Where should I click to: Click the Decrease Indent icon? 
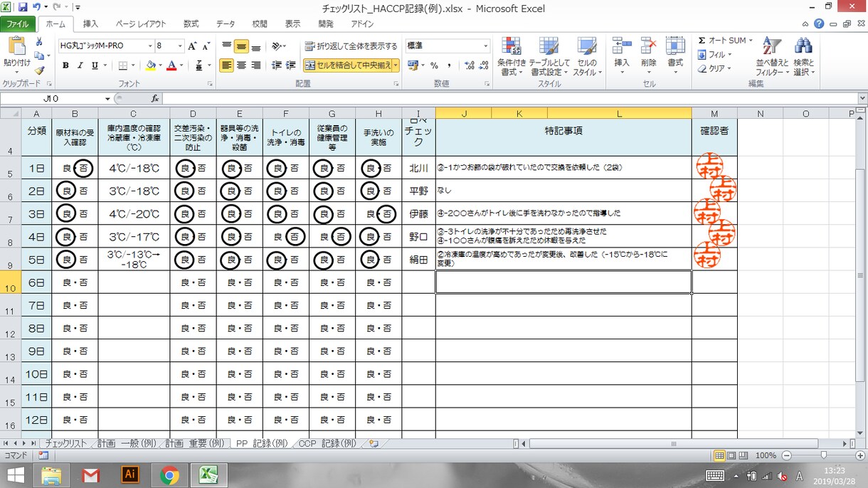pos(277,65)
